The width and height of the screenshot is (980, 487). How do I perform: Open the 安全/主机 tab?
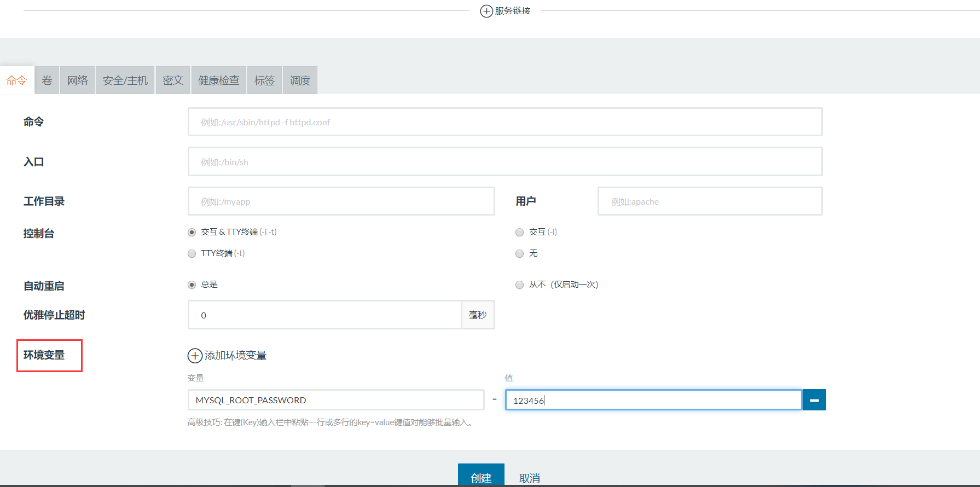125,80
